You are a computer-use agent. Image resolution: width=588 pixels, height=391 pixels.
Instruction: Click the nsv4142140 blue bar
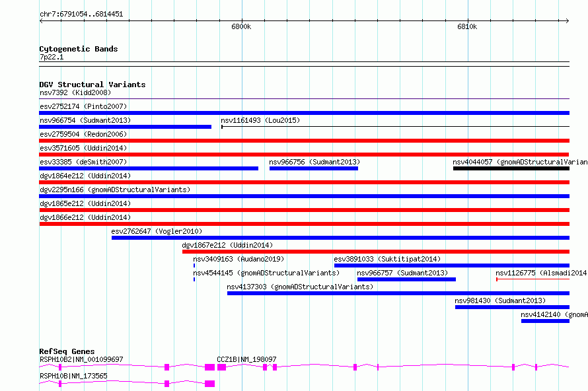[545, 321]
